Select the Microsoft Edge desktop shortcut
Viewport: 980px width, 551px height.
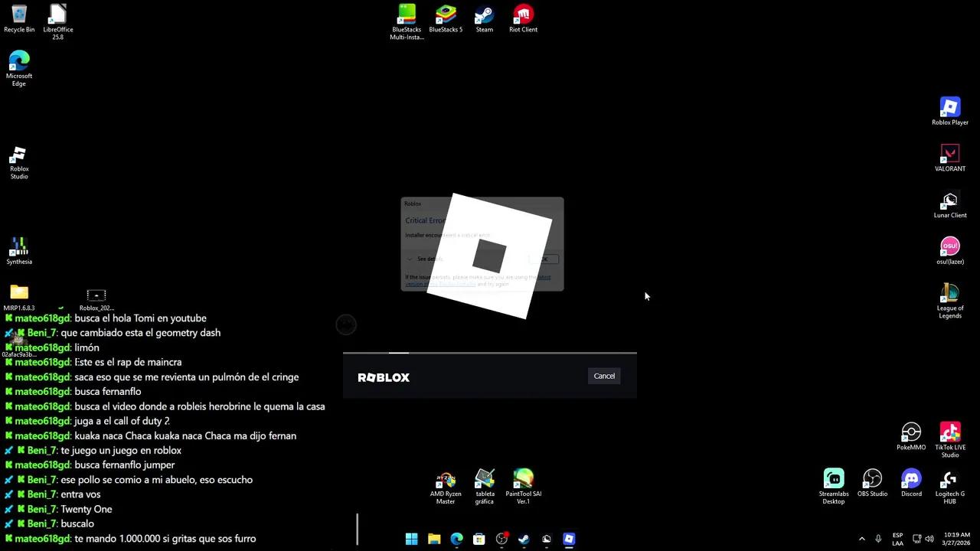click(x=19, y=69)
